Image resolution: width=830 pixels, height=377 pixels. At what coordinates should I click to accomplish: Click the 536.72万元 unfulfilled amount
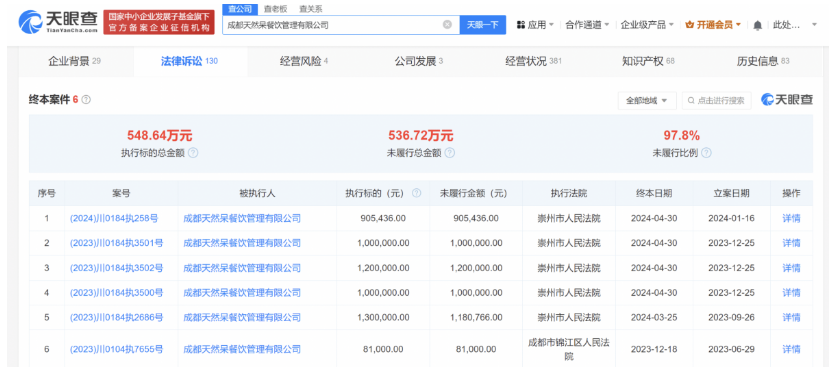(421, 136)
